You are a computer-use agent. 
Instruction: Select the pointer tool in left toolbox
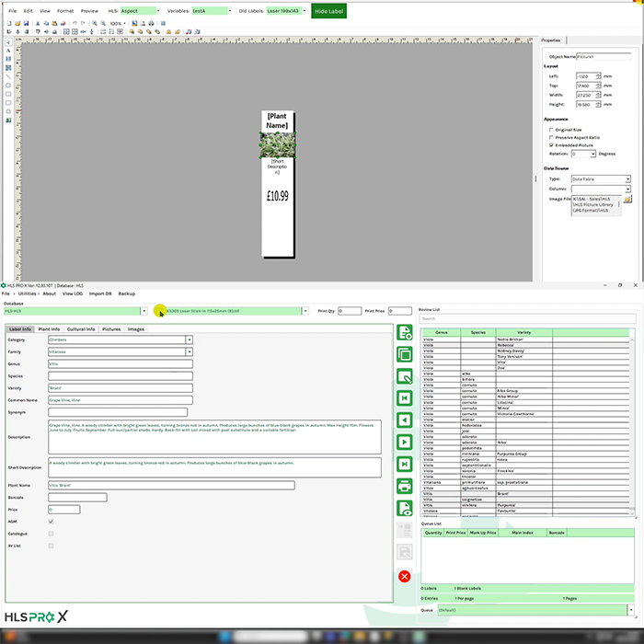[8, 42]
